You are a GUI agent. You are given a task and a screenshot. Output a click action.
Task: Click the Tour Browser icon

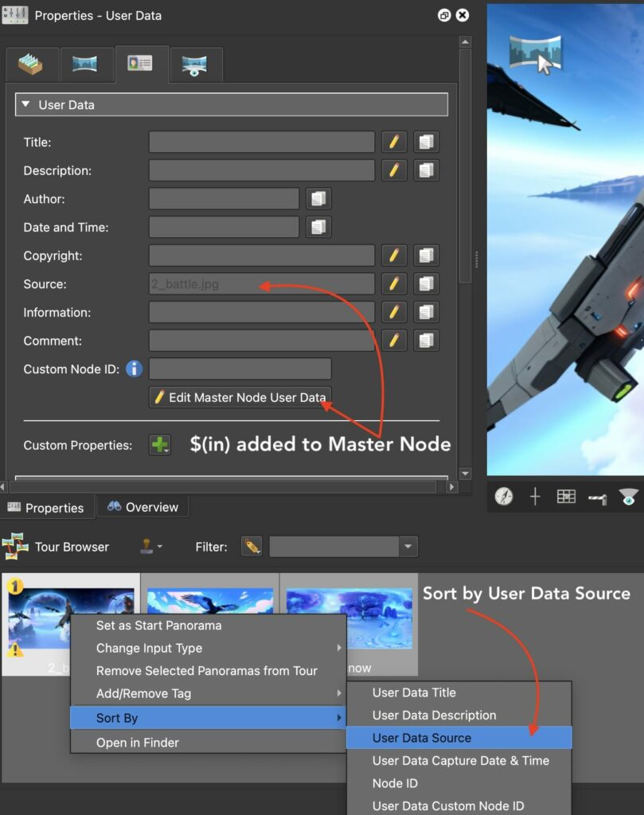tap(15, 546)
